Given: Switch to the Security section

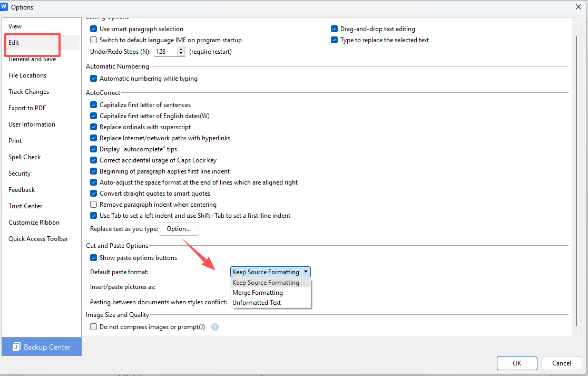Looking at the screenshot, I should pyautogui.click(x=19, y=173).
